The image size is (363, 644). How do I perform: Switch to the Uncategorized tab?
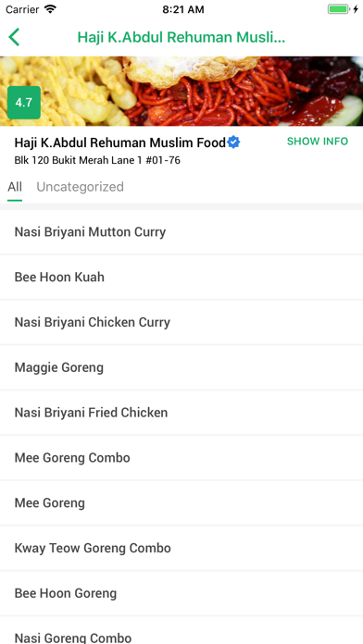(x=81, y=187)
